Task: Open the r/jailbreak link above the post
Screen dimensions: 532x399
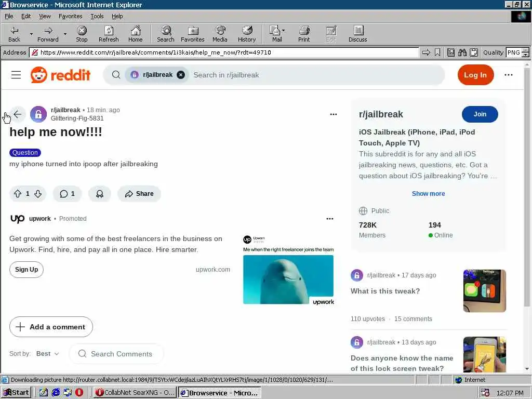Action: 65,110
